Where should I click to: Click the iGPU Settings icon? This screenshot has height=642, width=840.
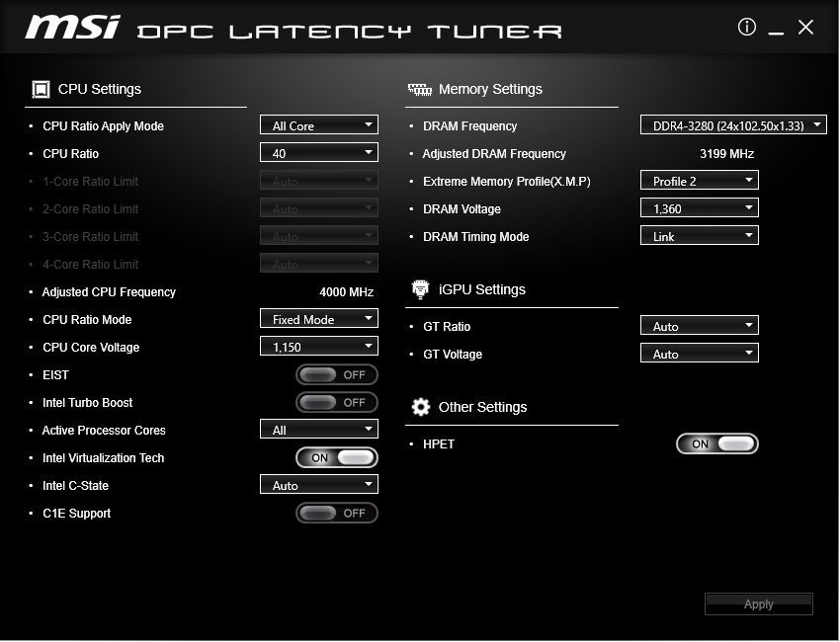coord(421,289)
